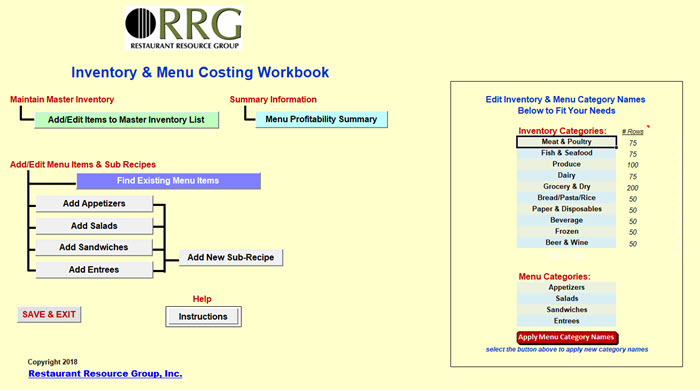700x391 pixels.
Task: Click the SAVE & EXIT button
Action: click(49, 315)
